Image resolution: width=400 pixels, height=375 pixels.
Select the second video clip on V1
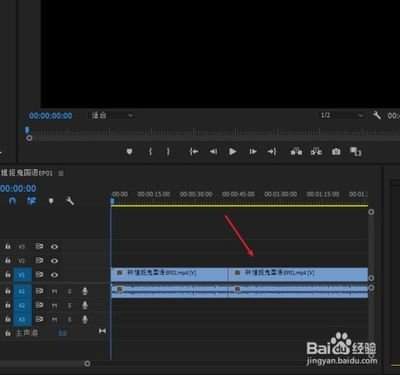pos(298,275)
